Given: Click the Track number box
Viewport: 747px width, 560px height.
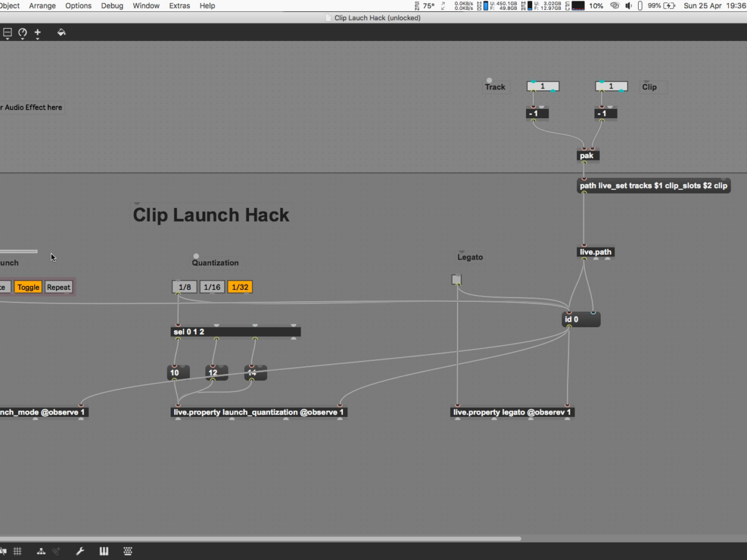Looking at the screenshot, I should pos(543,86).
